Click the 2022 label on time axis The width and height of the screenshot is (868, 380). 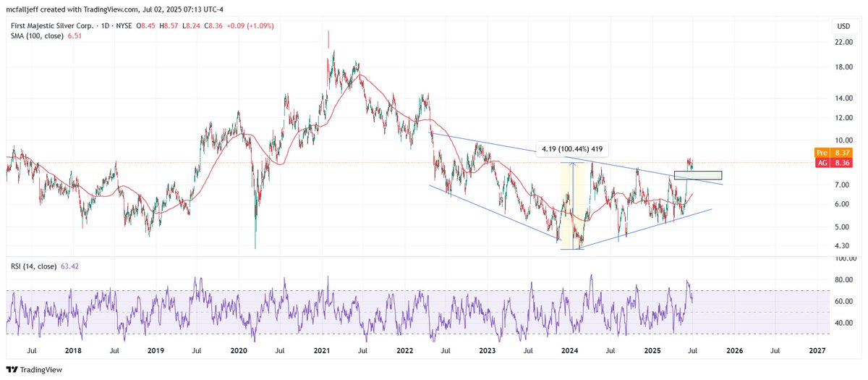point(404,350)
